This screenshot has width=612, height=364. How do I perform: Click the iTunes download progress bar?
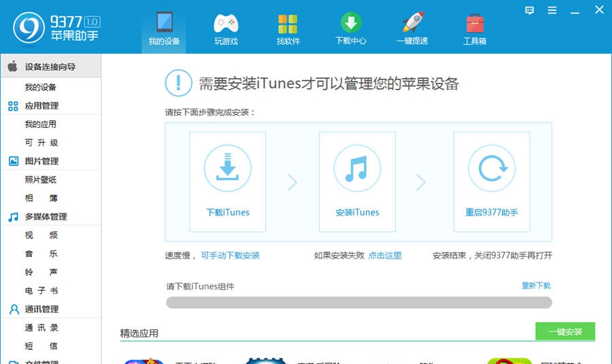359,302
